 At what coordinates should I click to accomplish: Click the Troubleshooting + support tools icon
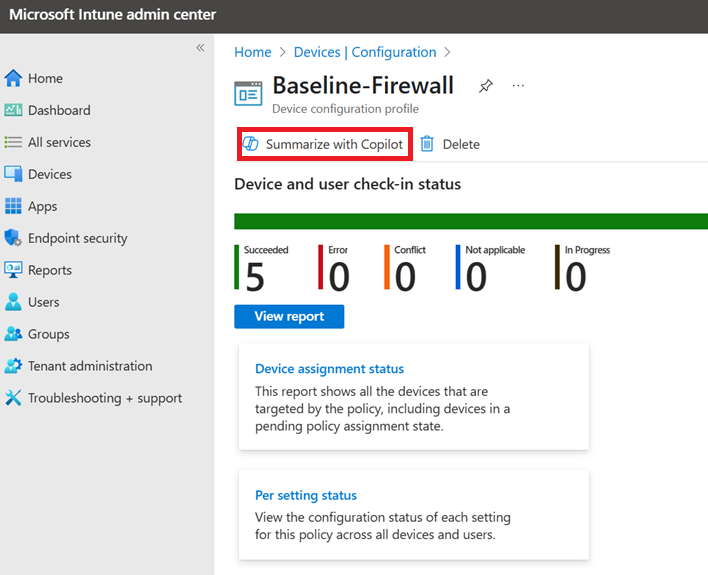(x=13, y=398)
